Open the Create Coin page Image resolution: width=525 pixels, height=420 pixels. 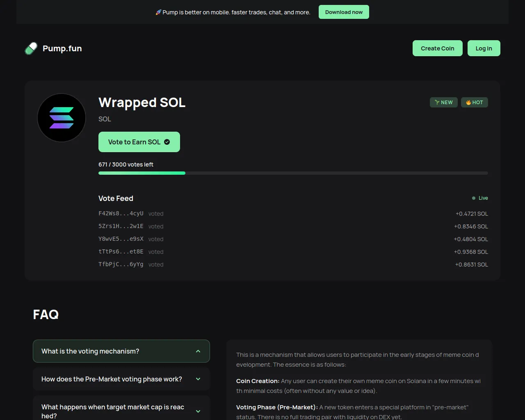[438, 48]
